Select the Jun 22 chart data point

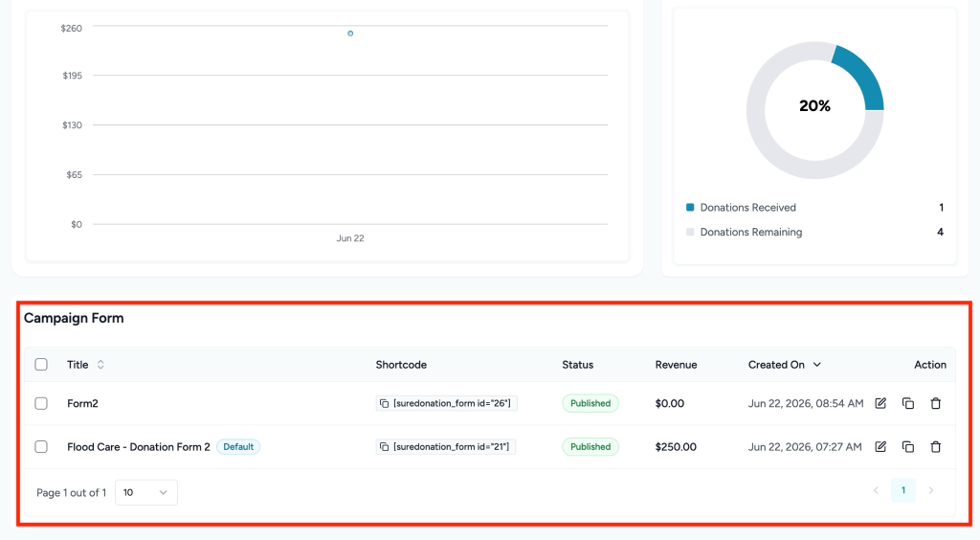(350, 34)
